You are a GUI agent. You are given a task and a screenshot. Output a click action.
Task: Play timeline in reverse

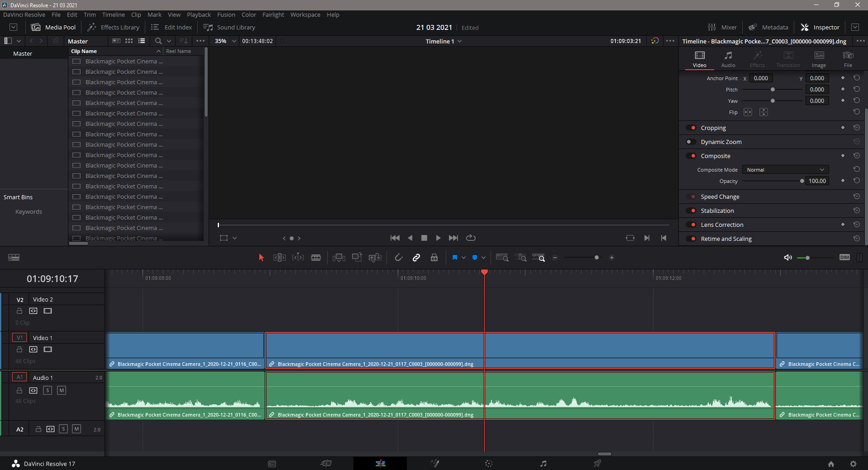click(x=410, y=238)
